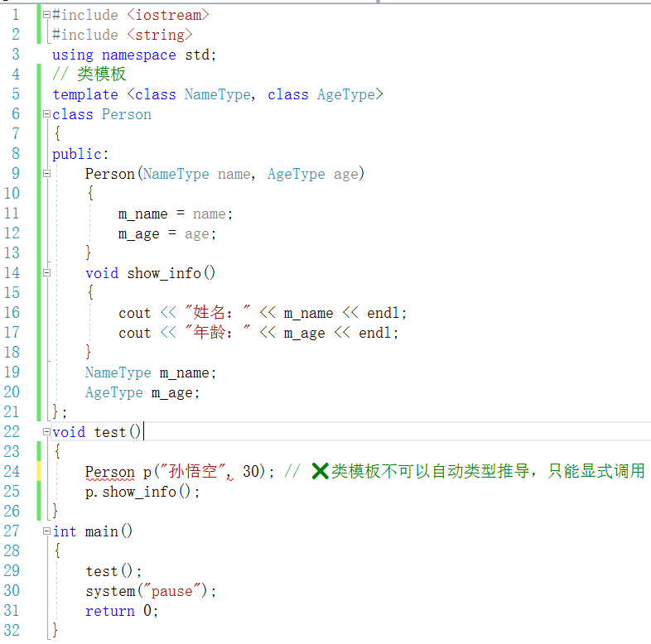Collapse the show_info function fold marker

[46, 273]
